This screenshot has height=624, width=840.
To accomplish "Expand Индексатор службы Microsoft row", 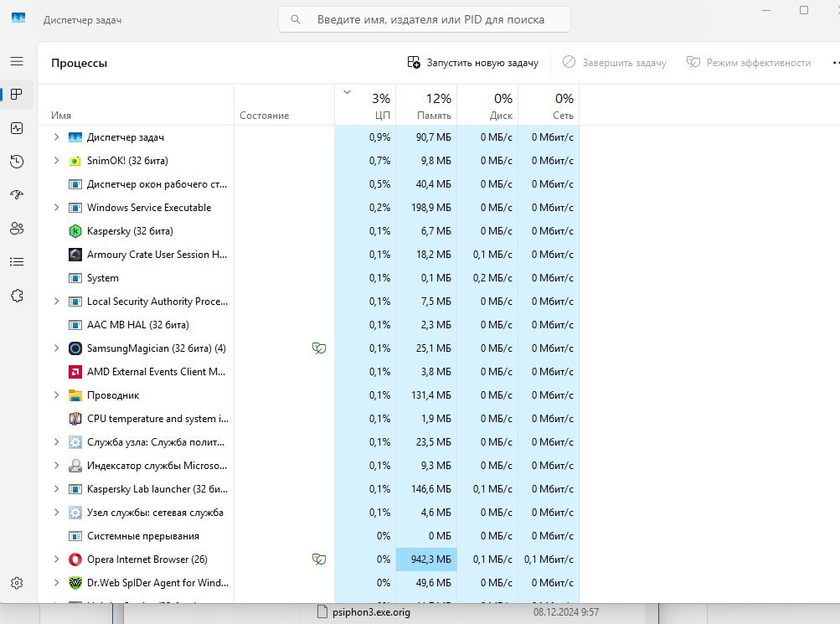I will tap(56, 466).
